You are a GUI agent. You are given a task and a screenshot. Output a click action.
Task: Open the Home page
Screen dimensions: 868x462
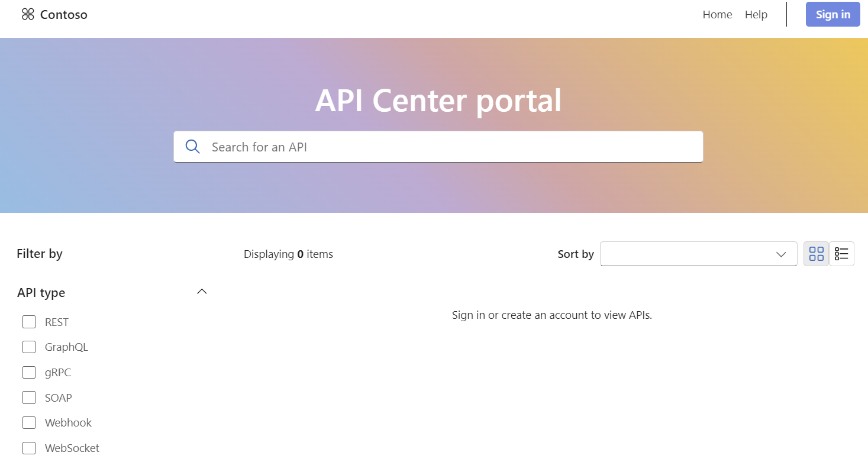tap(717, 14)
